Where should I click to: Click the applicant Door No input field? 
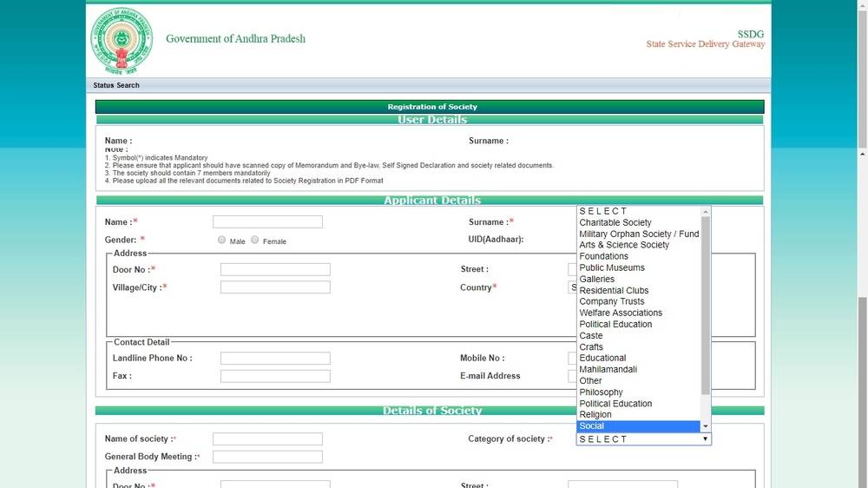pos(275,269)
